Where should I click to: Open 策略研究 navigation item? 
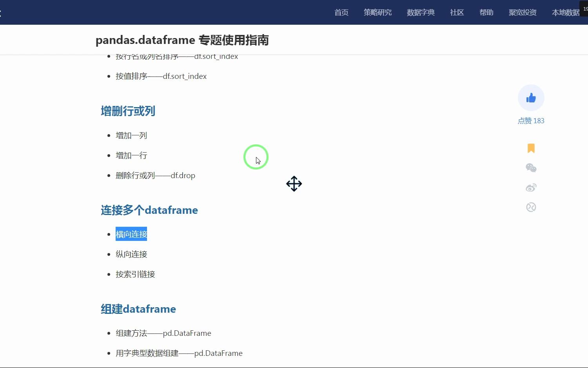[x=378, y=13]
